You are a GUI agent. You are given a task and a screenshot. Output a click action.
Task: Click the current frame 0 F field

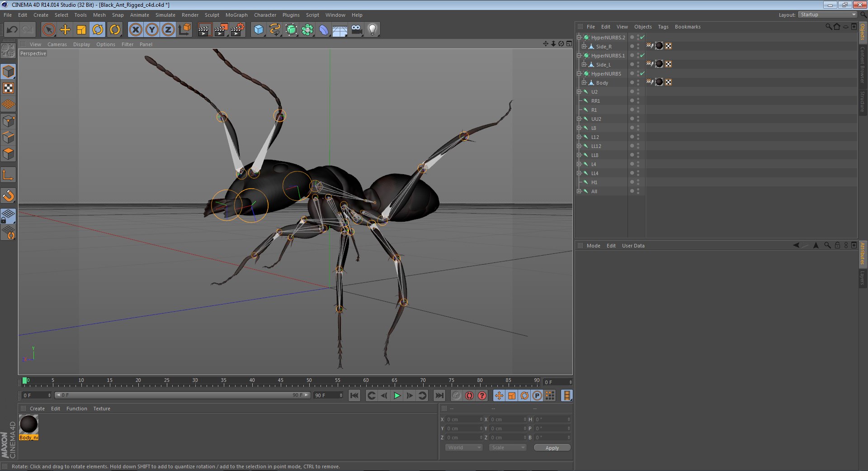558,382
